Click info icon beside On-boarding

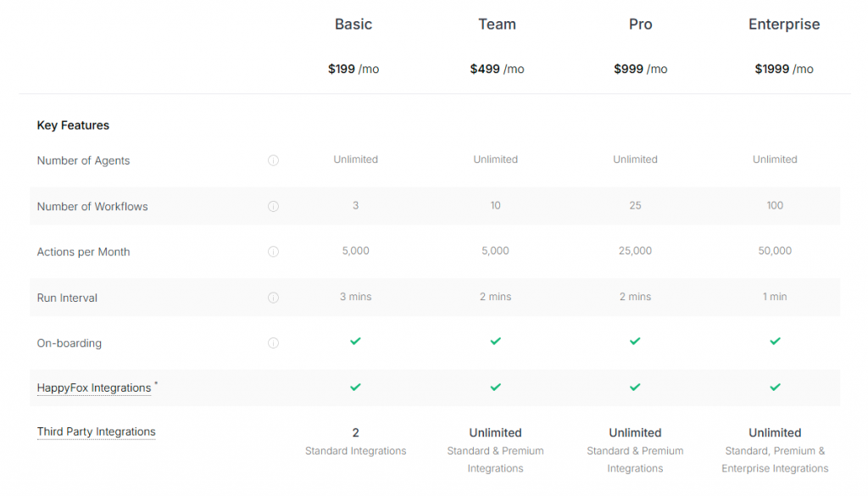tap(273, 343)
